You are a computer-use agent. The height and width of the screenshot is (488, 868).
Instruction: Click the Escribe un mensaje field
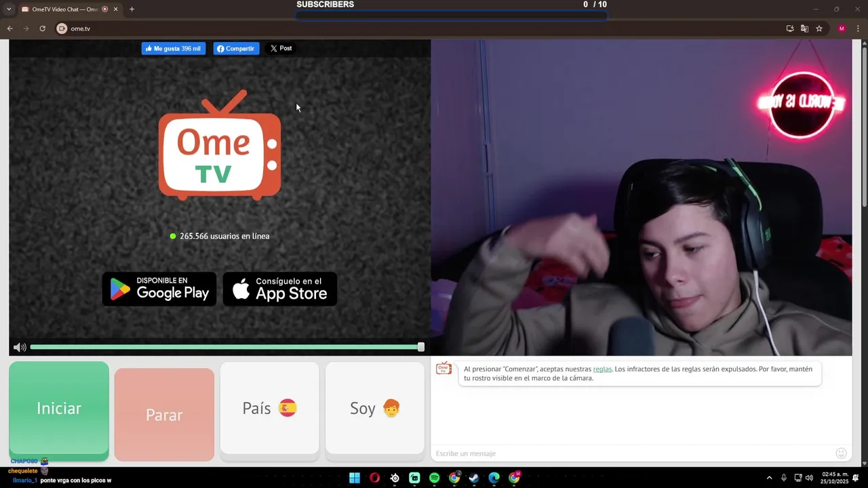(631, 453)
